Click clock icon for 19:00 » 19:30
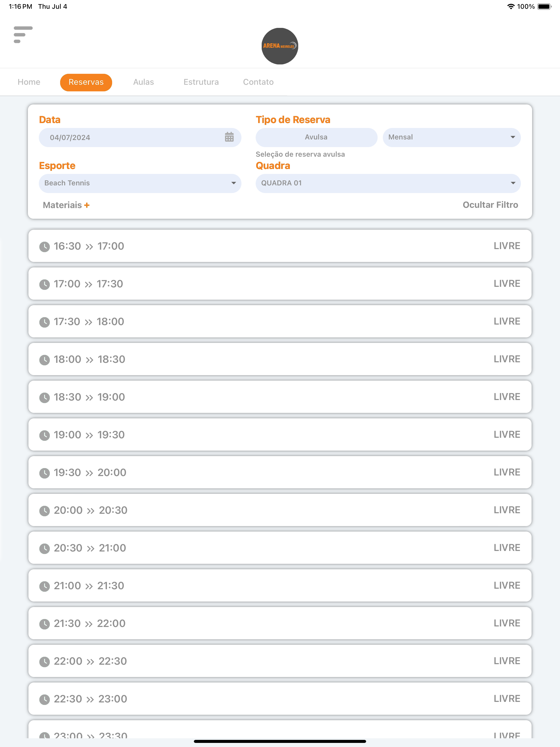The image size is (560, 747). pyautogui.click(x=45, y=435)
